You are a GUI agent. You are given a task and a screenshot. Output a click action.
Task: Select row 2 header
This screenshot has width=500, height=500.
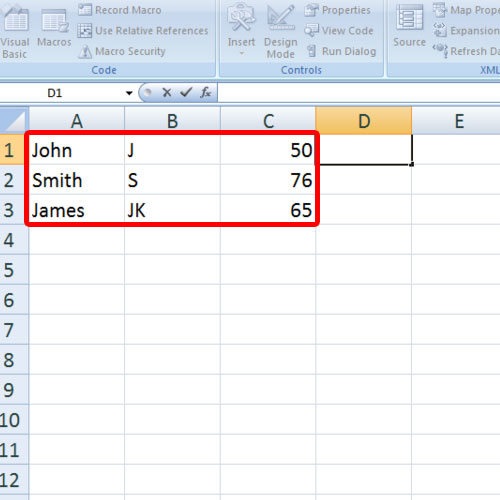(x=14, y=180)
